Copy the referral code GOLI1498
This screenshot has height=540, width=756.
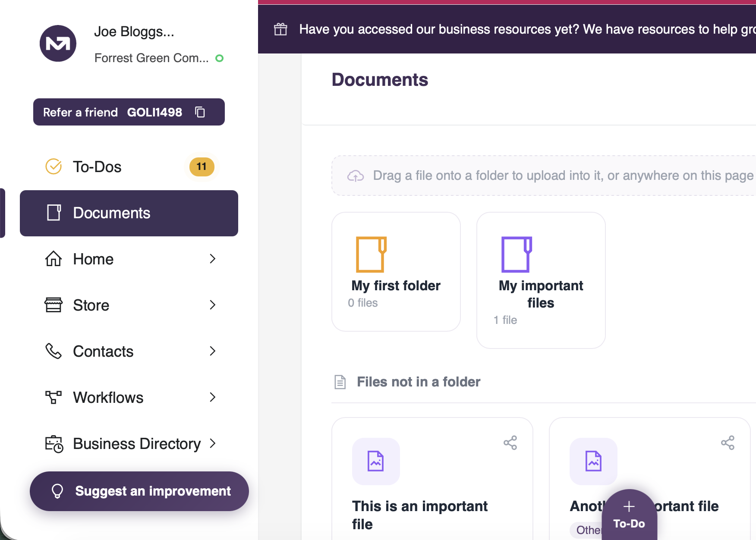click(x=200, y=112)
